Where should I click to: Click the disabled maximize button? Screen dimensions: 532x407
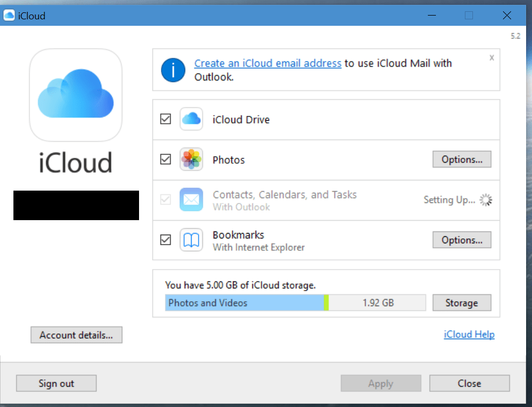(469, 15)
